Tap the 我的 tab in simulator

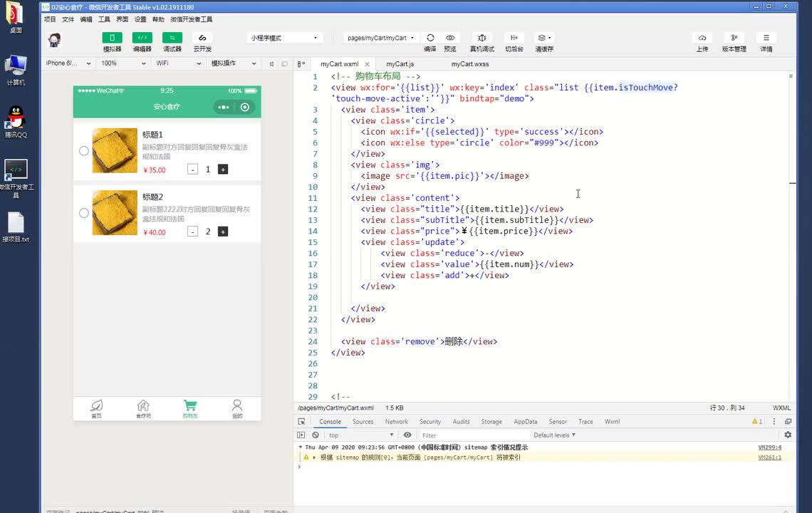click(x=237, y=408)
